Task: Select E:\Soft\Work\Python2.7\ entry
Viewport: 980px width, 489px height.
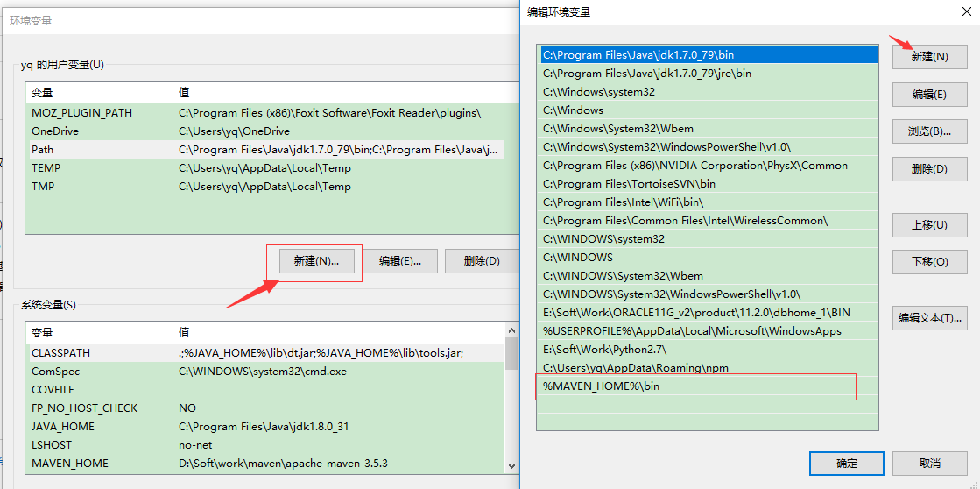Action: 709,350
